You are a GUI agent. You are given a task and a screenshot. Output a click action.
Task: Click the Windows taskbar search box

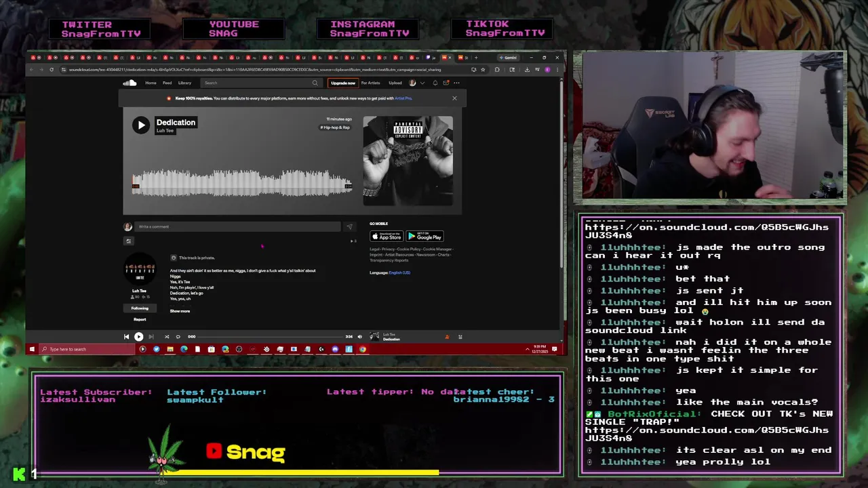pyautogui.click(x=87, y=349)
